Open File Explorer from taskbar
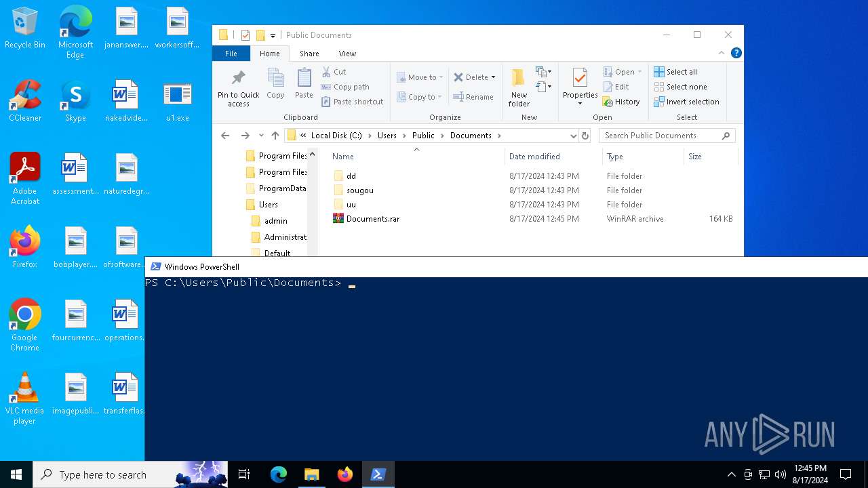The image size is (868, 488). (312, 474)
